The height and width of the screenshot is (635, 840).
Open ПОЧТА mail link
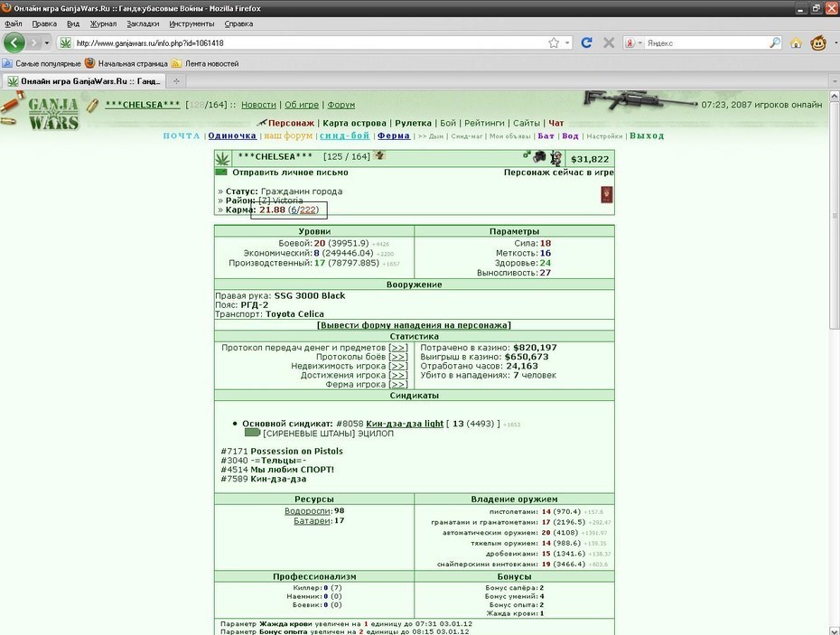tap(182, 136)
